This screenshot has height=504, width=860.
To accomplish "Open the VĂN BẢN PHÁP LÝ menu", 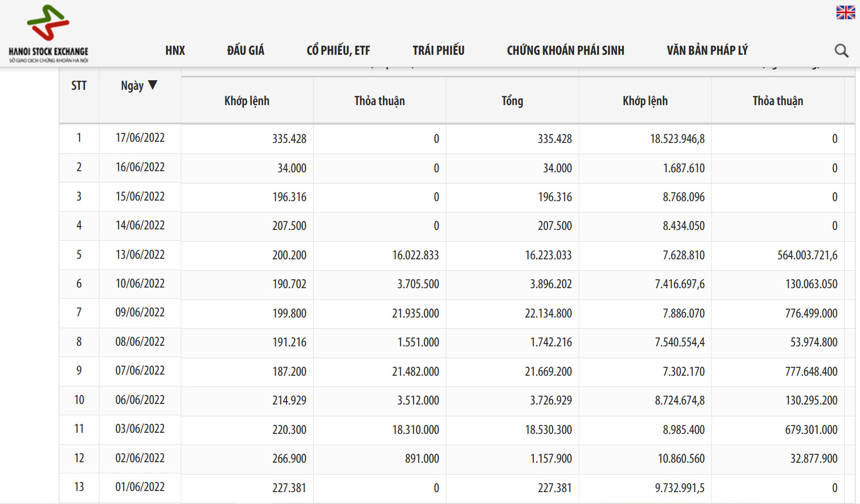I will (x=707, y=51).
